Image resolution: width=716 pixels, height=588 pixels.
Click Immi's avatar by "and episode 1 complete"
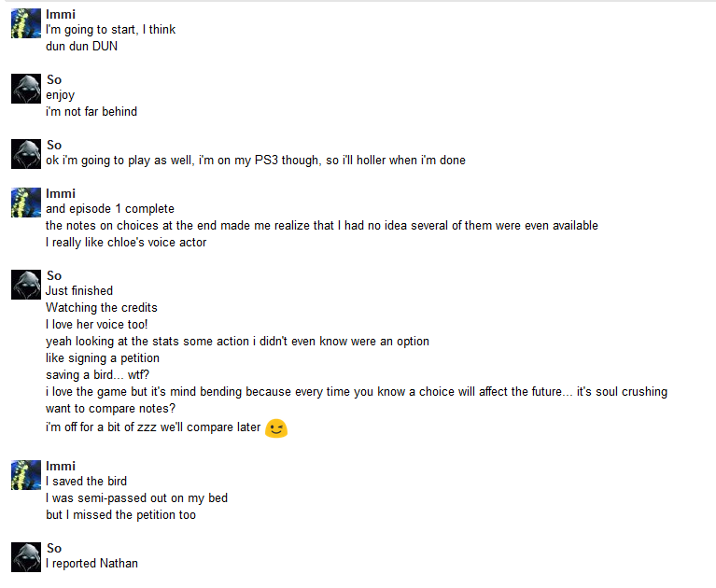tap(26, 203)
